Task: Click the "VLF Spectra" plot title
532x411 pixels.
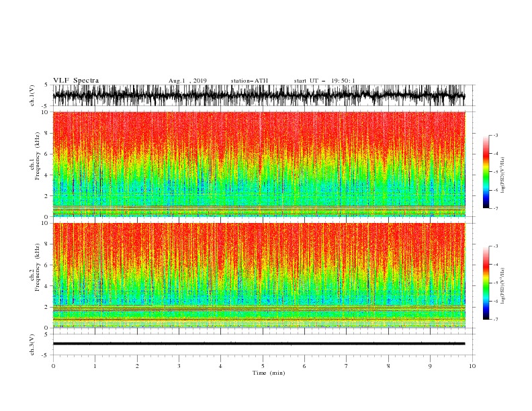Action: pyautogui.click(x=76, y=81)
